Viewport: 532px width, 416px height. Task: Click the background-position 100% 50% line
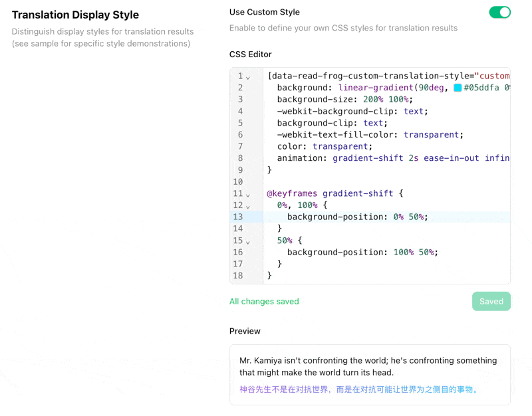362,252
